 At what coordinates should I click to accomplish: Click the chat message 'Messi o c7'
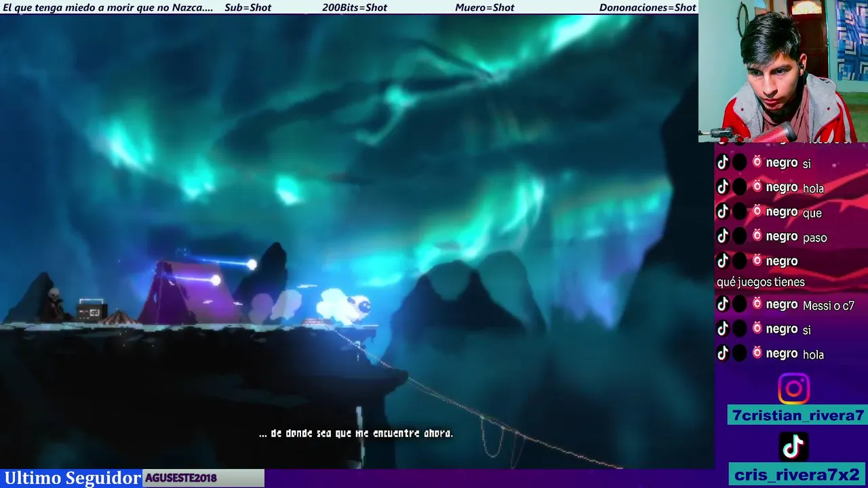828,306
